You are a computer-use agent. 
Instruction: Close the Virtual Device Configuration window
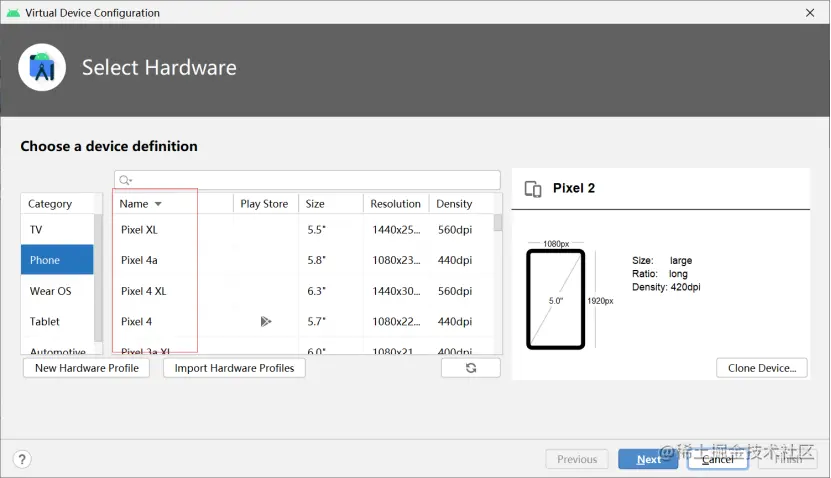click(810, 13)
